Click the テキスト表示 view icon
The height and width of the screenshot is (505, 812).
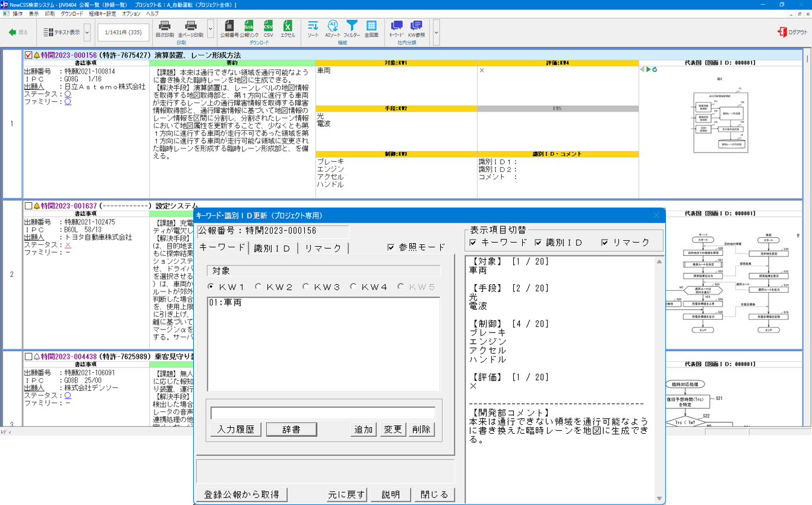49,31
